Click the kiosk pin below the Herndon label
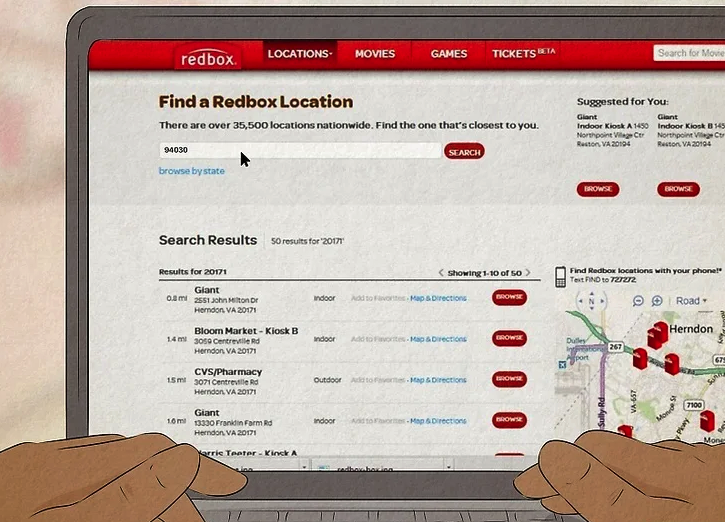This screenshot has height=522, width=725. (x=671, y=363)
